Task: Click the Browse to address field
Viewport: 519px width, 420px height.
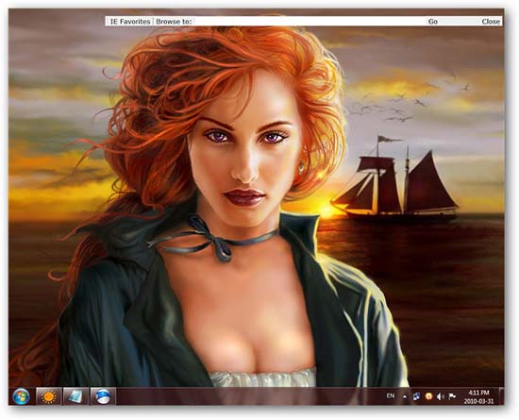Action: pyautogui.click(x=310, y=22)
